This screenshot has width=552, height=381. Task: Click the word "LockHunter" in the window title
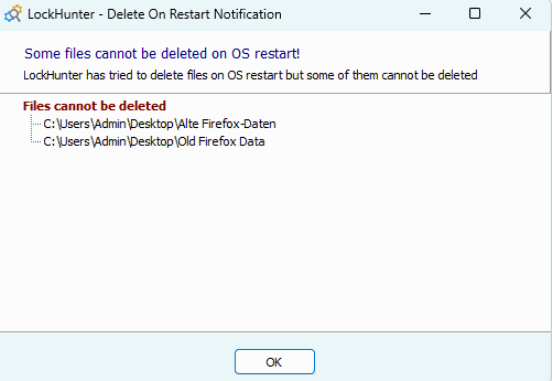pos(61,14)
